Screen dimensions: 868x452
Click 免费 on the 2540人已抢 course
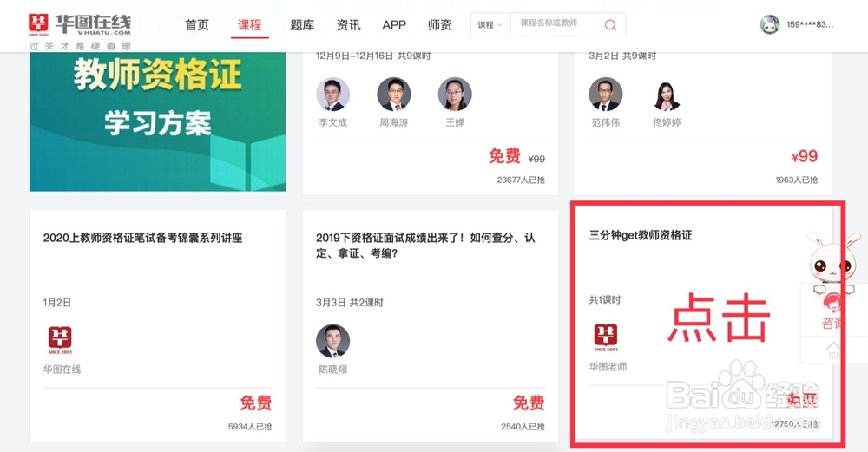coord(529,403)
